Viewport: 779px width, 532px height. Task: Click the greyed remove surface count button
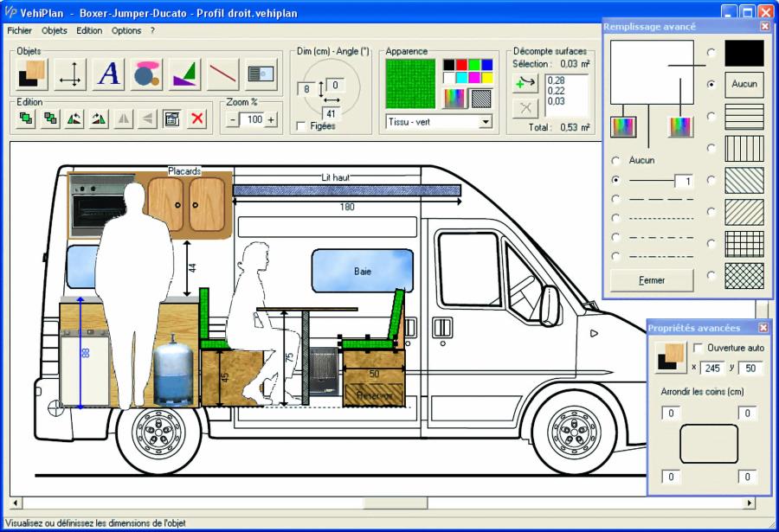click(525, 107)
